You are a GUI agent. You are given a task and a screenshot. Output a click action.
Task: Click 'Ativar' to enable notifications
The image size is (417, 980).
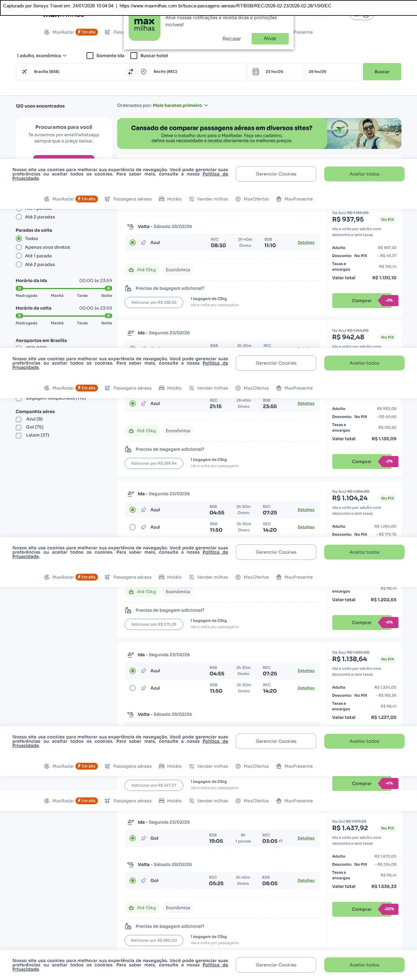click(x=270, y=38)
